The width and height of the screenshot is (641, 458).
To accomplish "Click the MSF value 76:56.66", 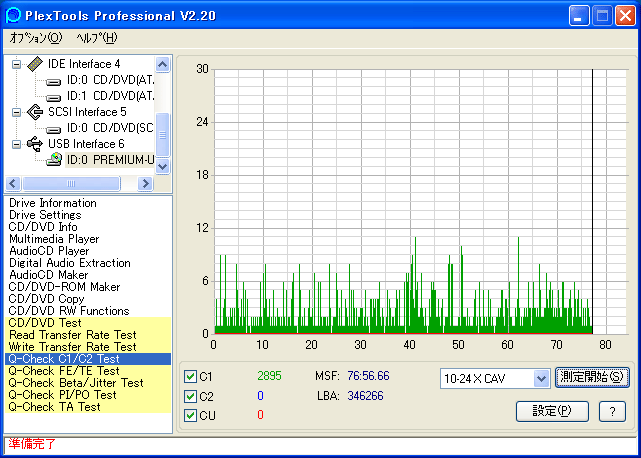I will (368, 376).
